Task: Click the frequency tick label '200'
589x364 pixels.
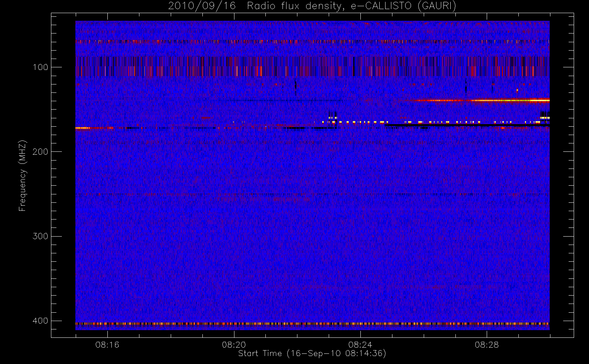Action: tap(40, 152)
